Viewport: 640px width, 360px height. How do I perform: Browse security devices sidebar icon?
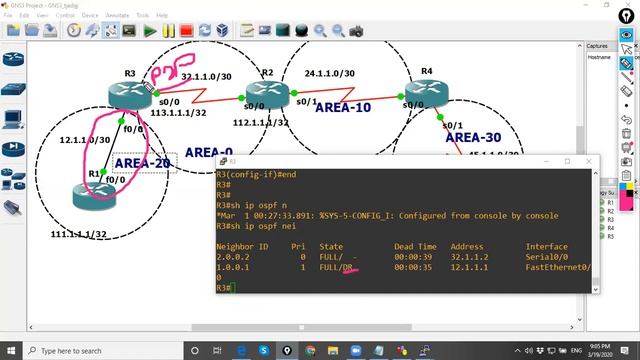(13, 149)
